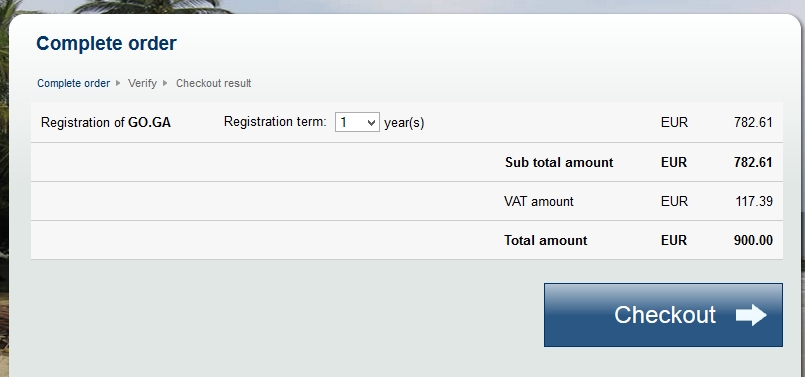Select the Checkout result breadcrumb step

pyautogui.click(x=214, y=83)
